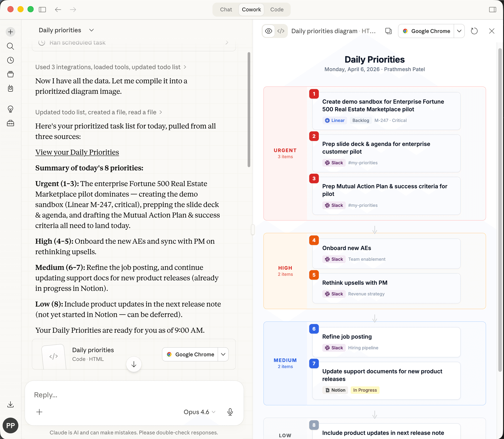Start a new task with plus icon
The width and height of the screenshot is (504, 439).
coord(10,32)
